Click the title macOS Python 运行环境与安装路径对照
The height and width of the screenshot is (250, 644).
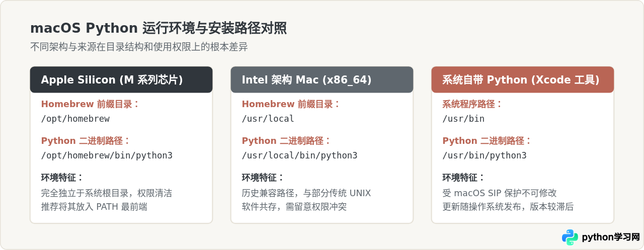(158, 28)
